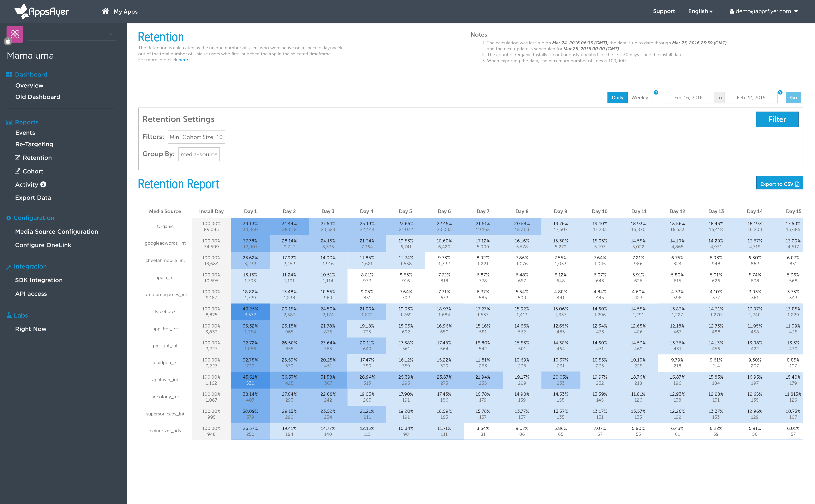This screenshot has height=504, width=815.
Task: Open the demo@appsflyer.com account menu
Action: click(x=763, y=11)
